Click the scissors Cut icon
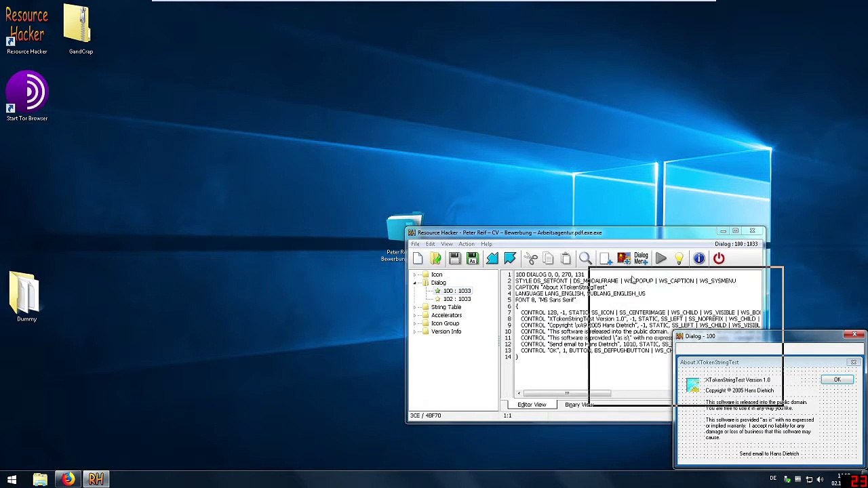The height and width of the screenshot is (488, 868). [x=530, y=258]
